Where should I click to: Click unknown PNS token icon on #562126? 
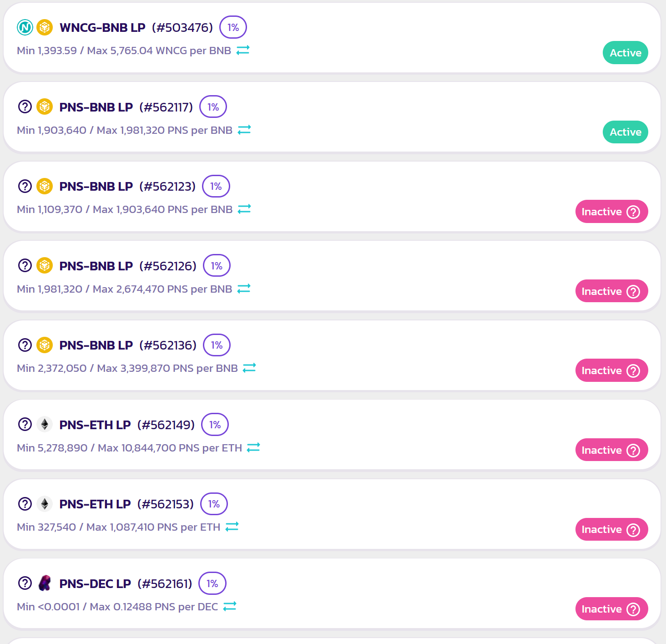tap(25, 265)
